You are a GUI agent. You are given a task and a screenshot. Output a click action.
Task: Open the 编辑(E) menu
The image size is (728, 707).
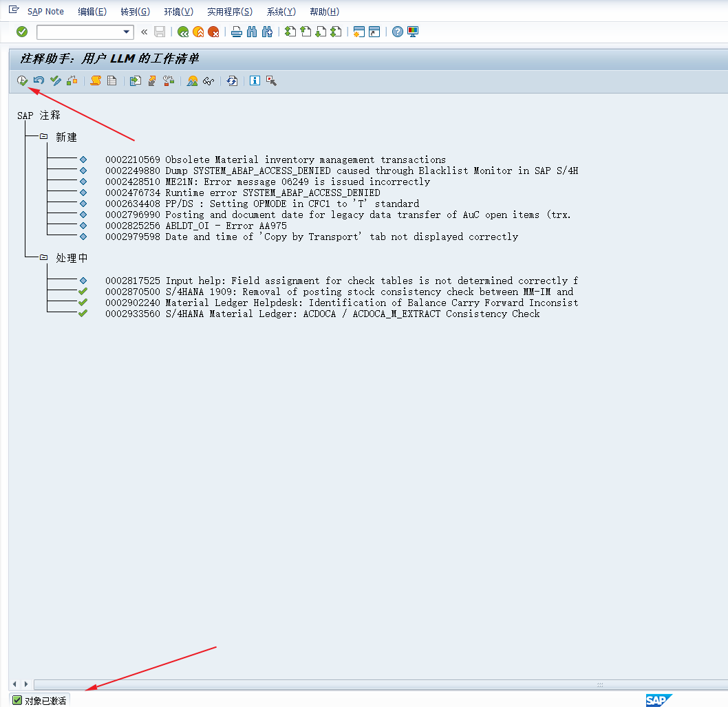[92, 12]
